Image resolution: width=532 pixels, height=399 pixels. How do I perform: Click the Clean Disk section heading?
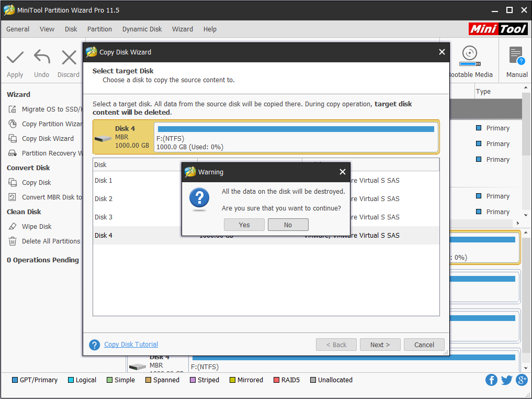click(x=24, y=212)
